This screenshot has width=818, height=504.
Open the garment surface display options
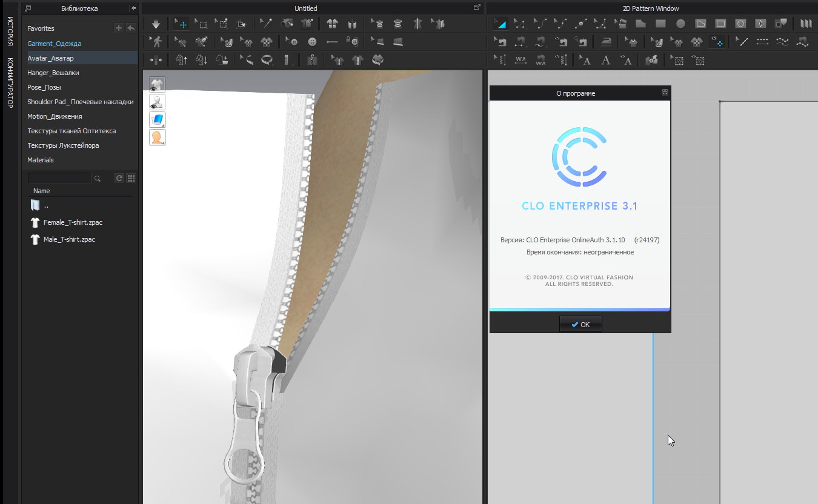pyautogui.click(x=158, y=119)
